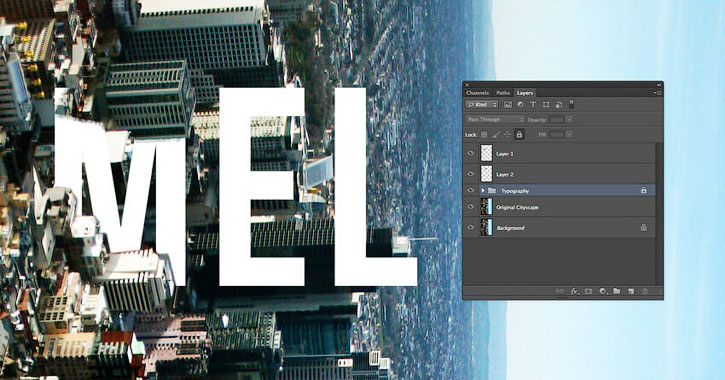725x380 pixels.
Task: Add a layer mask
Action: (588, 291)
